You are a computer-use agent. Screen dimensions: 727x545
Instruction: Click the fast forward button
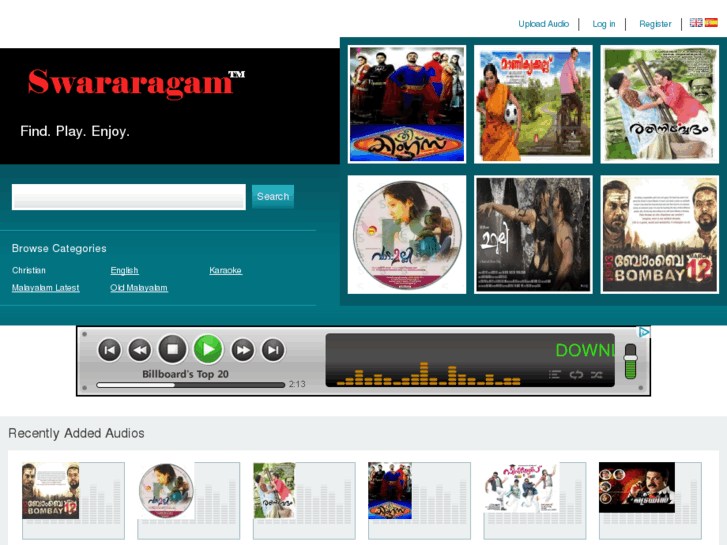[x=242, y=350]
